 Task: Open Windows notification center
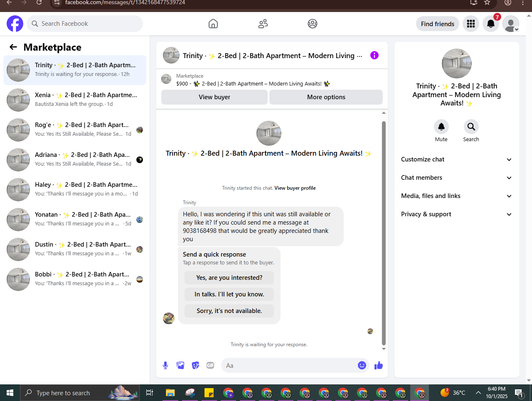tap(519, 393)
